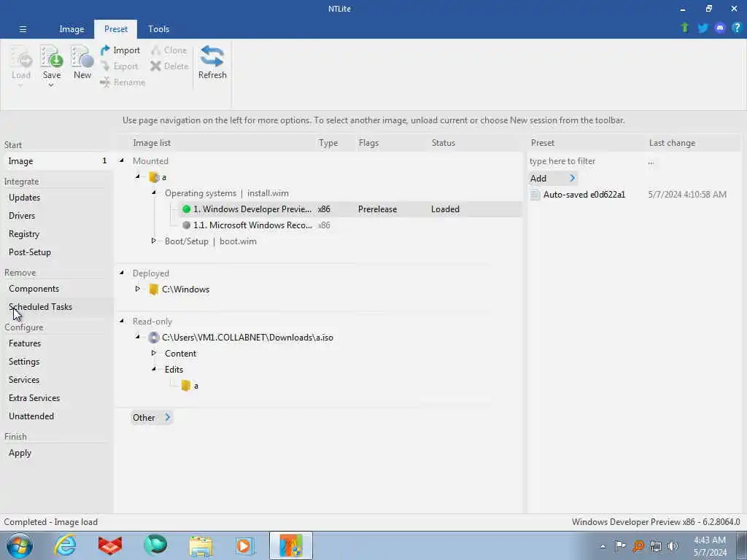The image size is (747, 560).
Task: Expand the Content node
Action: [153, 353]
